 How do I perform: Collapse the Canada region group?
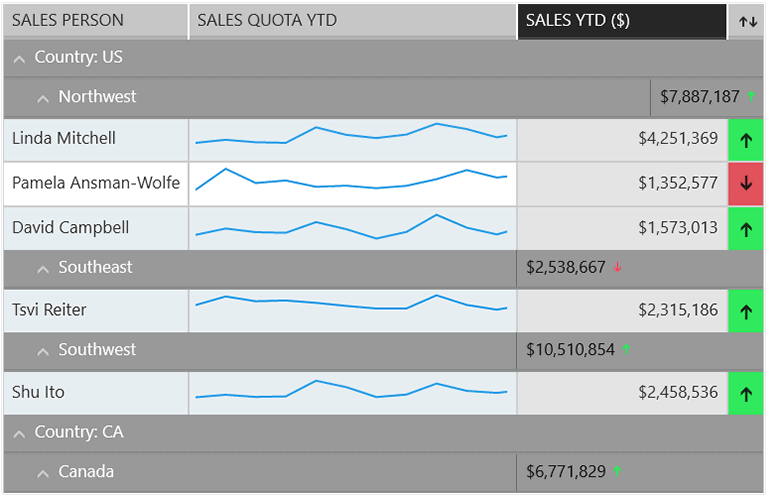43,472
